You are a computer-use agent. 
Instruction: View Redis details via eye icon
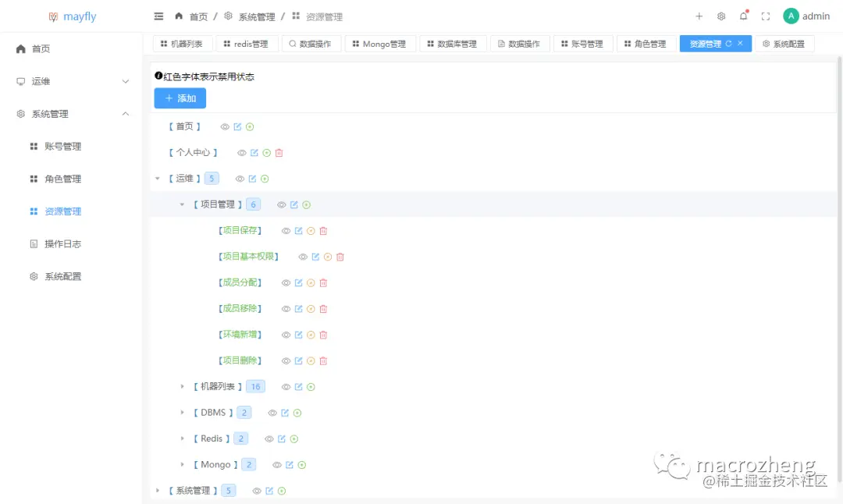click(x=269, y=439)
